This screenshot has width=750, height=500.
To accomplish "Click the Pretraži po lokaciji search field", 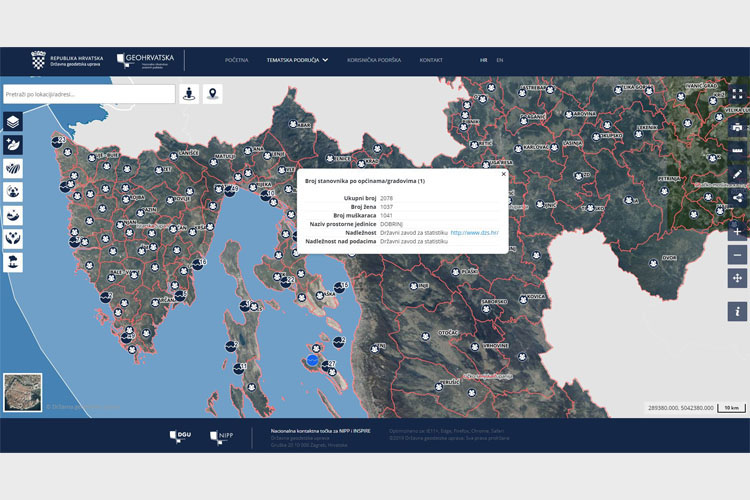I will click(88, 94).
